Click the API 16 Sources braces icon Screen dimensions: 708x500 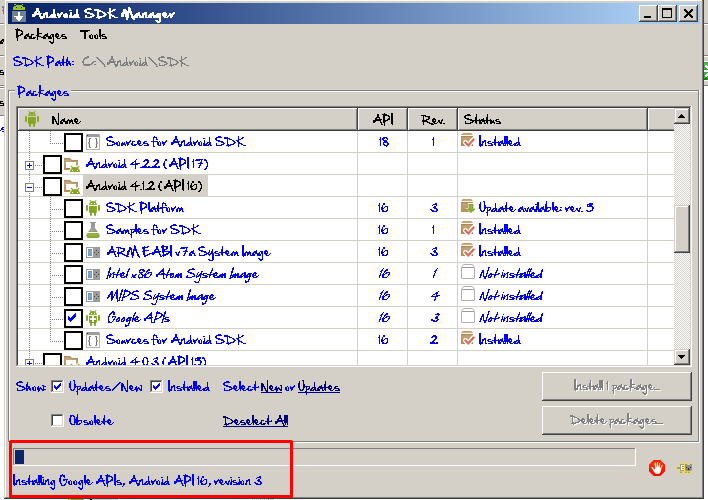point(93,340)
